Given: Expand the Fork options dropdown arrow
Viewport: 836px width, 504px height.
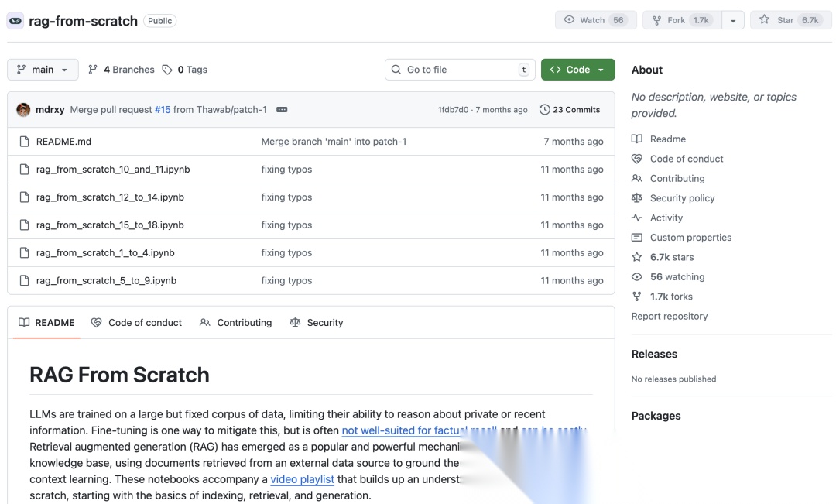Looking at the screenshot, I should [733, 20].
